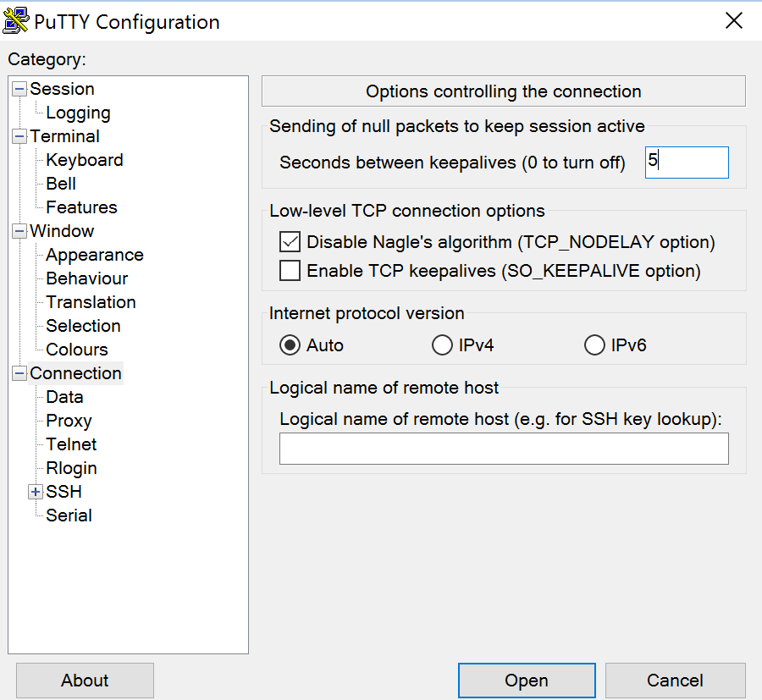Viewport: 762px width, 700px height.
Task: Select the IPv6 radio button
Action: (x=594, y=344)
